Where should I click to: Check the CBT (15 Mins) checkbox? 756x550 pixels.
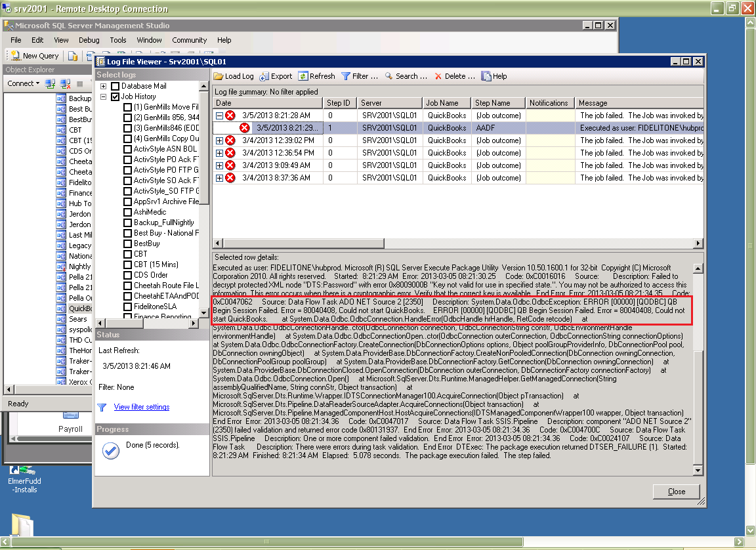[128, 264]
